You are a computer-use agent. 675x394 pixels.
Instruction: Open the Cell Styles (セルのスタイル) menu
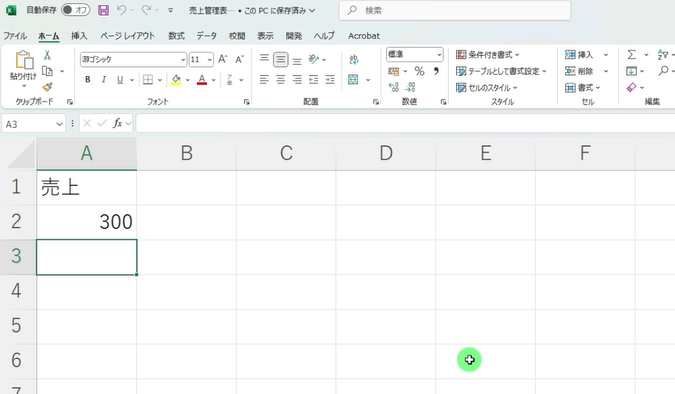(x=486, y=87)
